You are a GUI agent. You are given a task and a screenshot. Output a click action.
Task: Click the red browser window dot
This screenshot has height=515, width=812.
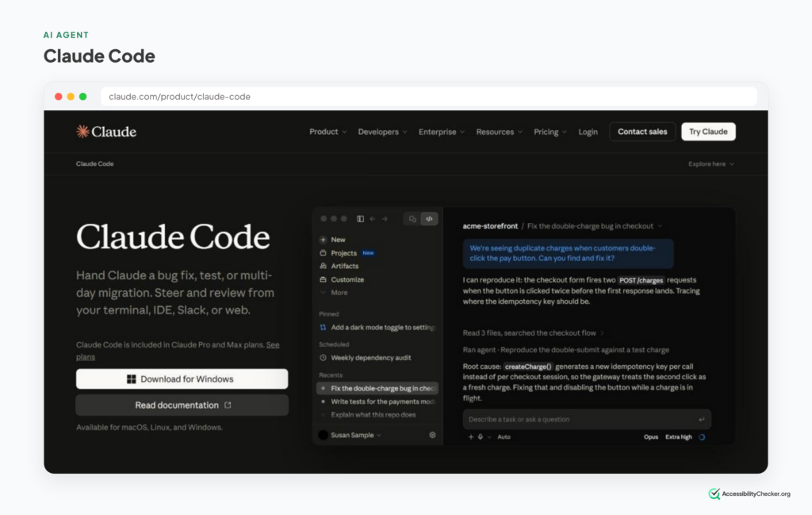click(59, 96)
